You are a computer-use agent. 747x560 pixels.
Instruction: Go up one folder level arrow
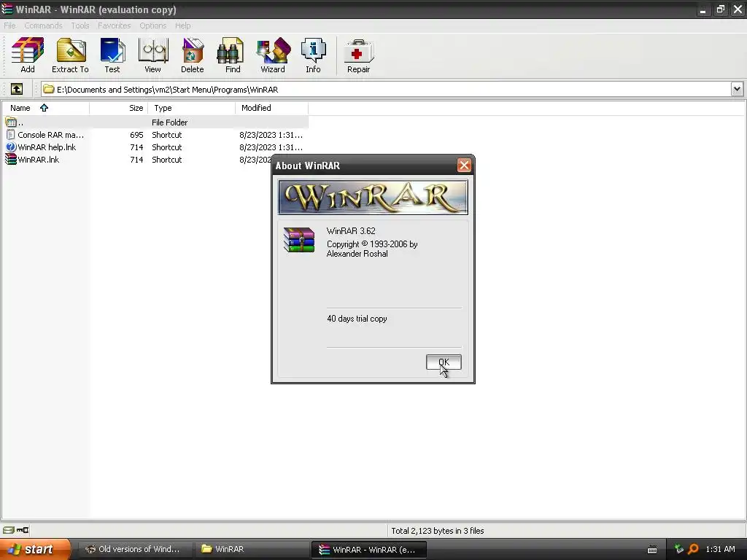[17, 89]
